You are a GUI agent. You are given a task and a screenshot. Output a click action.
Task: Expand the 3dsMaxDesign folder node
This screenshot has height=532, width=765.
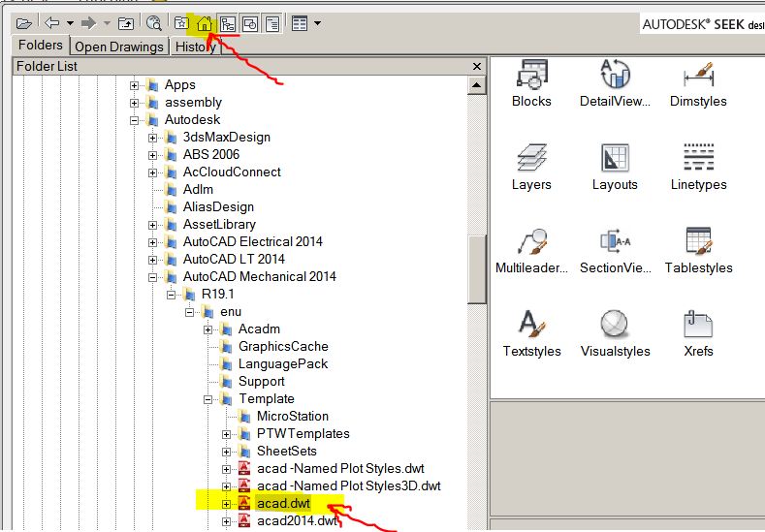click(152, 138)
